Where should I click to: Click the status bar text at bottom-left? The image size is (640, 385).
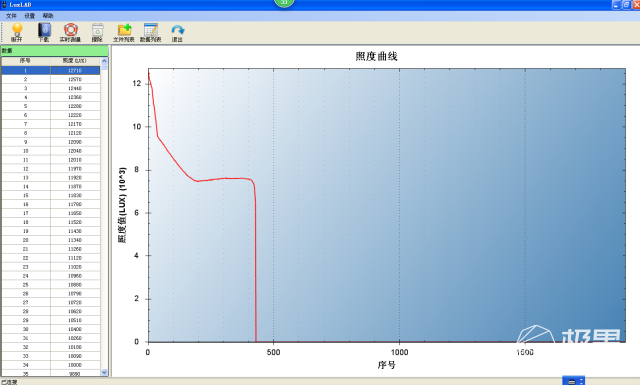click(9, 382)
